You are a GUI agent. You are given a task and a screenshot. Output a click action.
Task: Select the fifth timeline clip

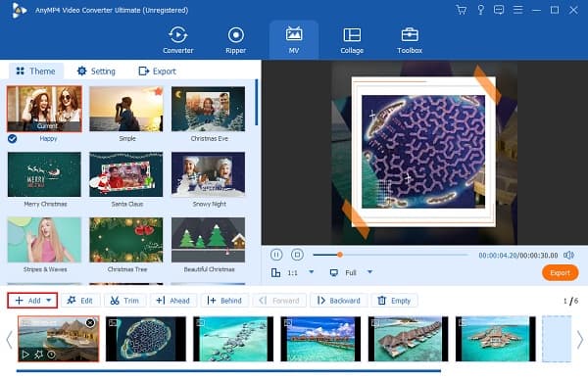click(408, 339)
